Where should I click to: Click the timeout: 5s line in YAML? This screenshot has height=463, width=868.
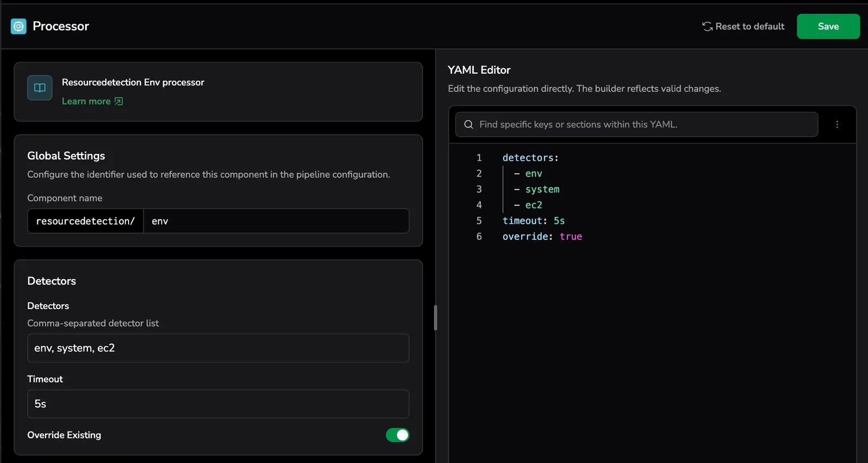[533, 221]
